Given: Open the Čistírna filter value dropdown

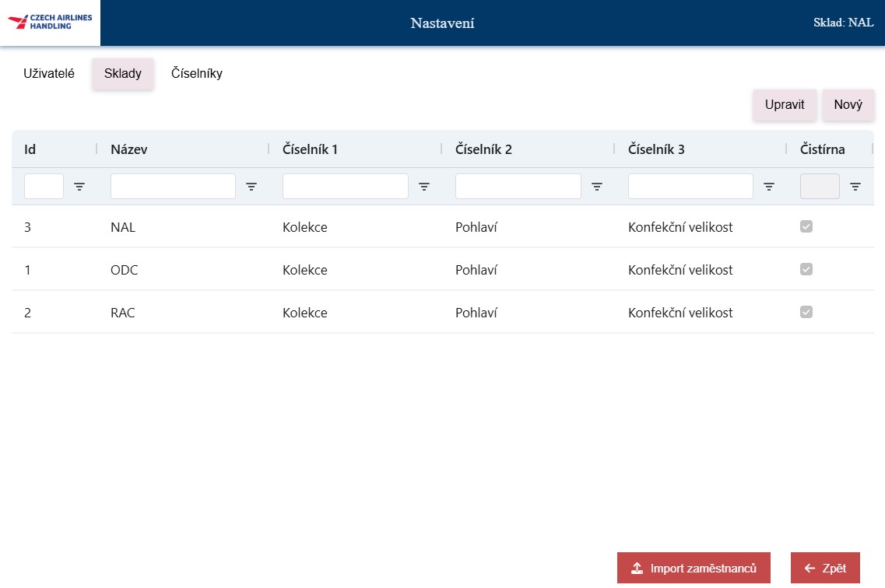Looking at the screenshot, I should 820,187.
